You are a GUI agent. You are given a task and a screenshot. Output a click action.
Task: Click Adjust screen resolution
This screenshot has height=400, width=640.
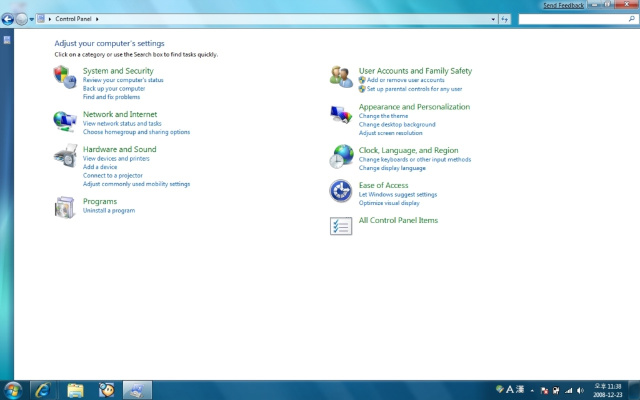[x=391, y=133]
